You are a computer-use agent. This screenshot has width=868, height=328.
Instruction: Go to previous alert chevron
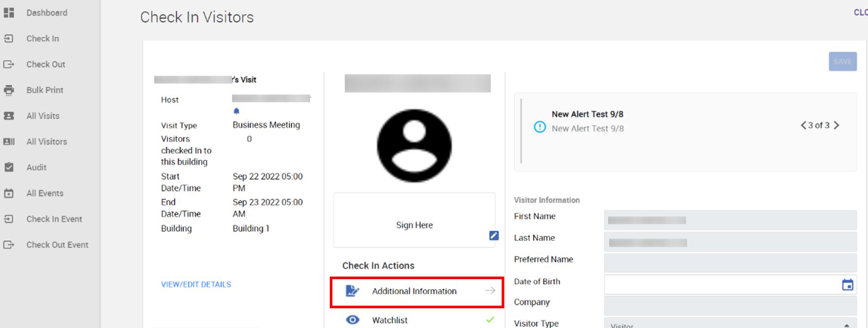point(803,125)
